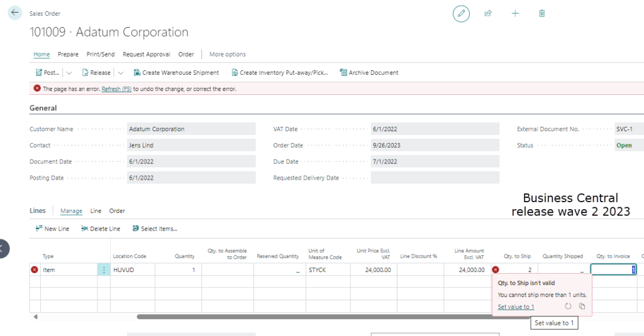Click the External Document No. field
The image size is (644, 336).
[629, 129]
